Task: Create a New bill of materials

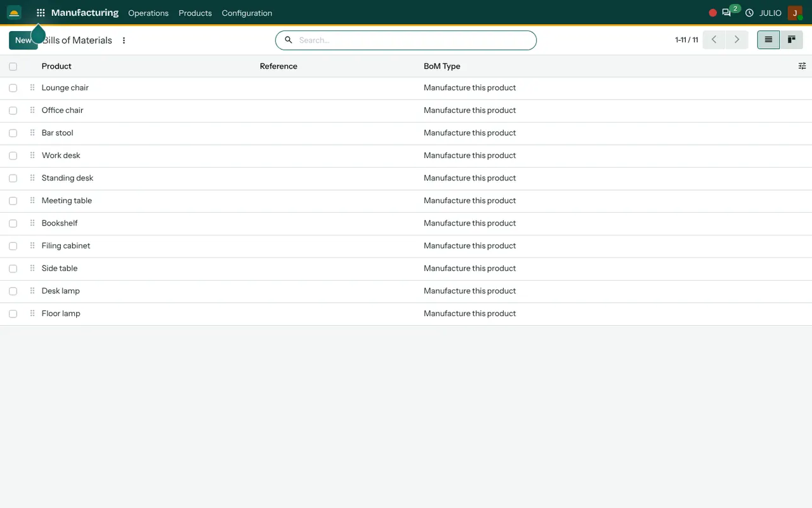Action: tap(23, 40)
